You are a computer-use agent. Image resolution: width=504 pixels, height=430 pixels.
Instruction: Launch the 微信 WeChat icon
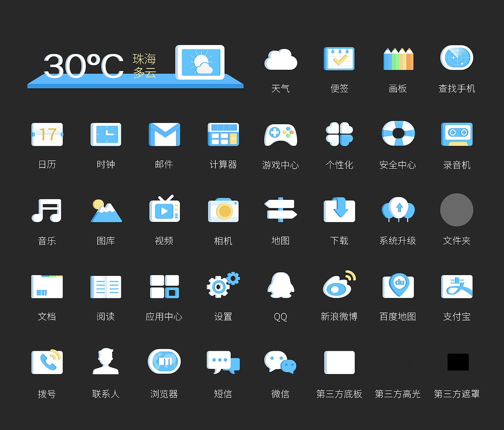click(x=280, y=362)
